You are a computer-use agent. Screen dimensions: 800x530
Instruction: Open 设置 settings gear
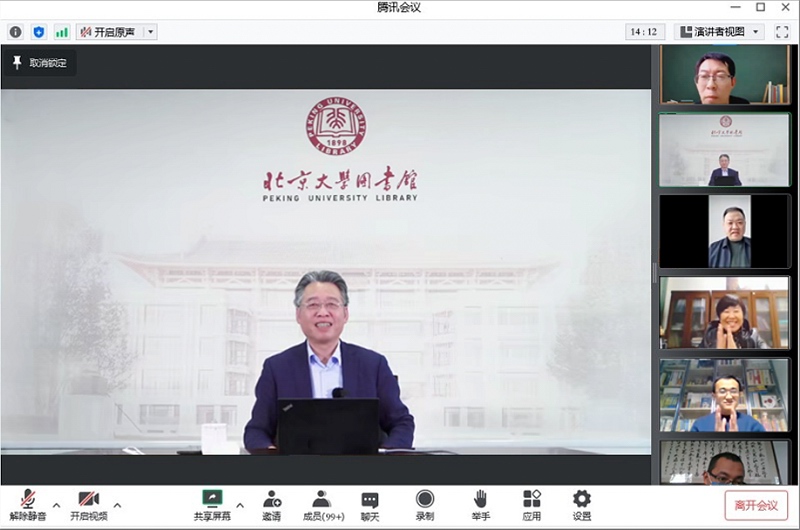582,505
